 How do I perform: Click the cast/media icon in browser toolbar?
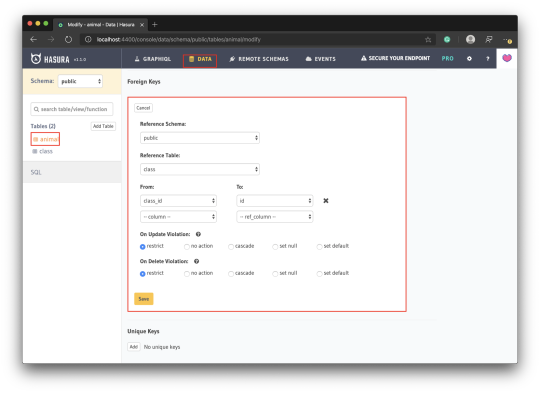489,39
